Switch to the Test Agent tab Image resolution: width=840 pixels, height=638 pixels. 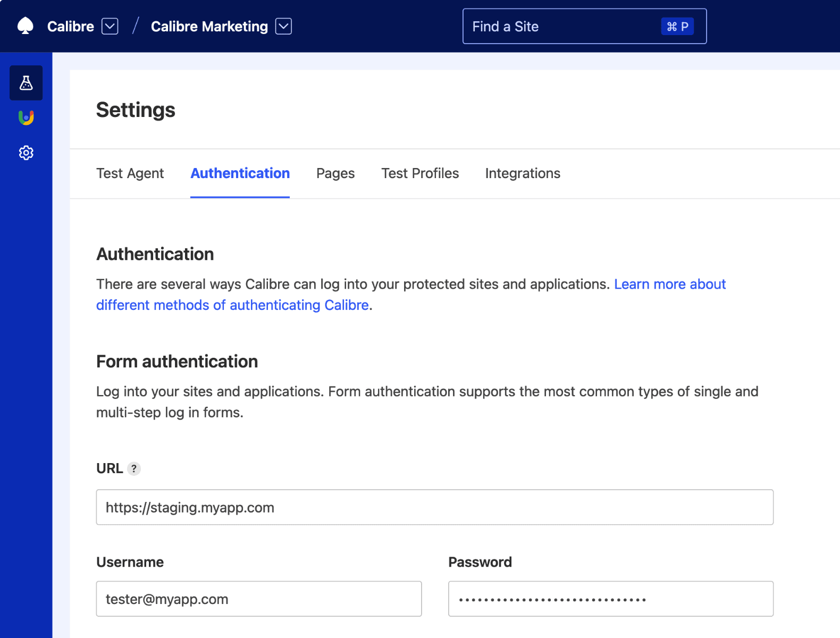[x=130, y=173]
